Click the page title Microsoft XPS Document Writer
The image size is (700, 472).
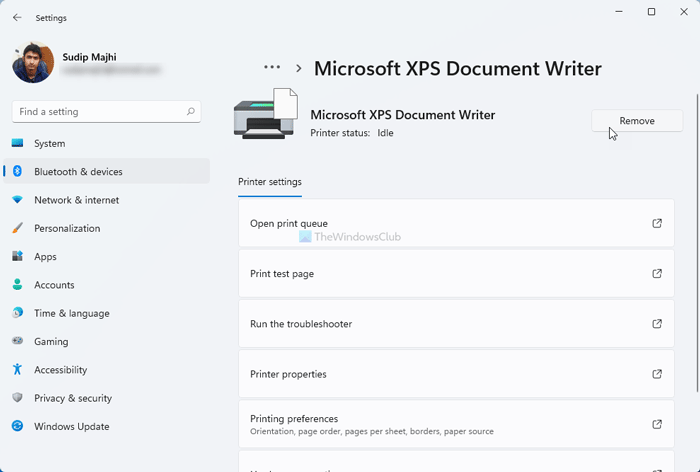[x=458, y=68]
